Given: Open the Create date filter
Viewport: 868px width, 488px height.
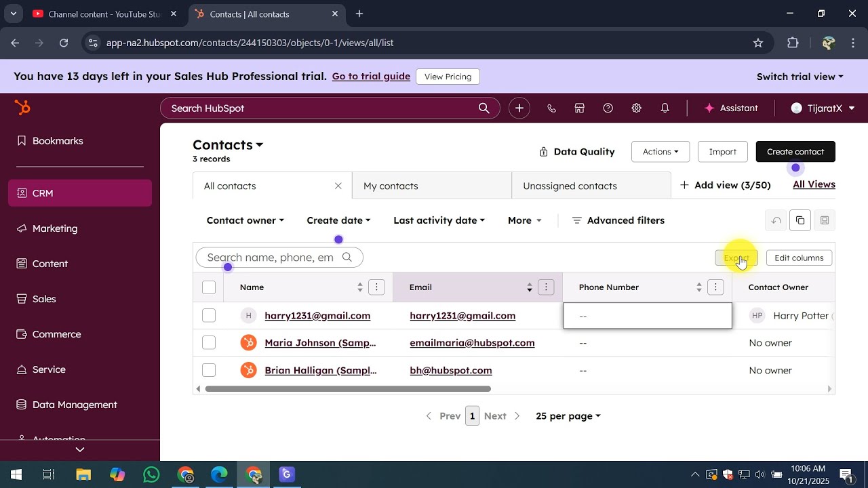Looking at the screenshot, I should click(x=338, y=220).
